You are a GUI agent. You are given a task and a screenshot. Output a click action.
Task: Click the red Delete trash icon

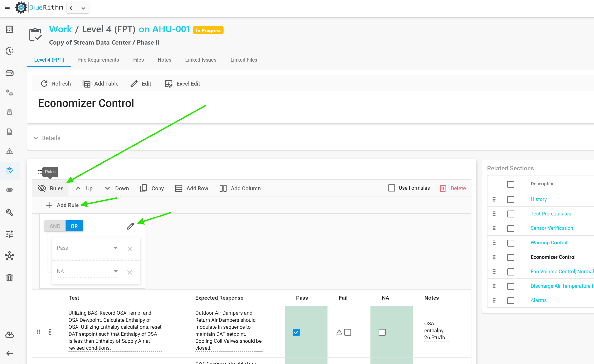pyautogui.click(x=443, y=188)
